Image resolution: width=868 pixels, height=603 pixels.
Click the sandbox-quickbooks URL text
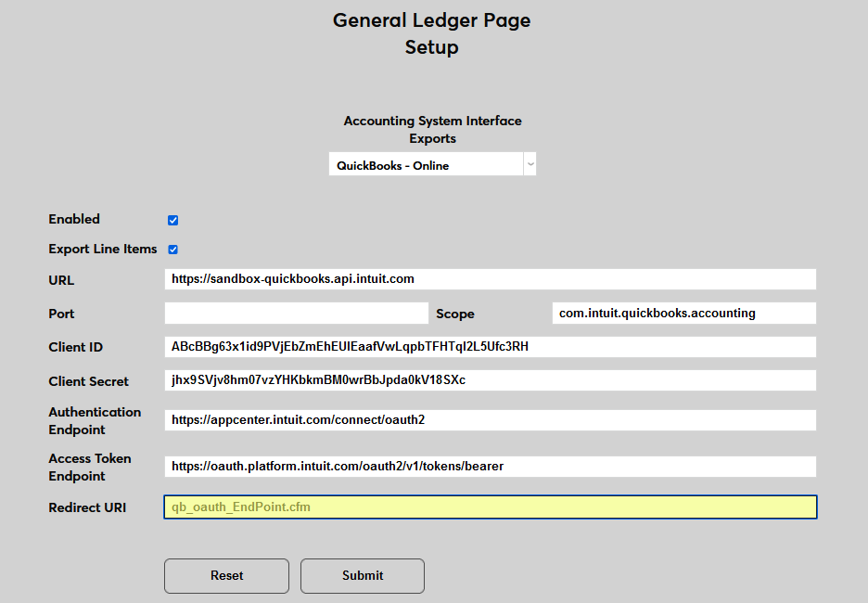pyautogui.click(x=293, y=278)
